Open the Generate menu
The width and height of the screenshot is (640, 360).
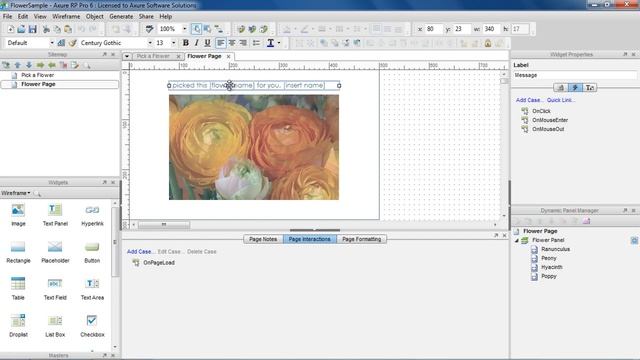point(121,16)
